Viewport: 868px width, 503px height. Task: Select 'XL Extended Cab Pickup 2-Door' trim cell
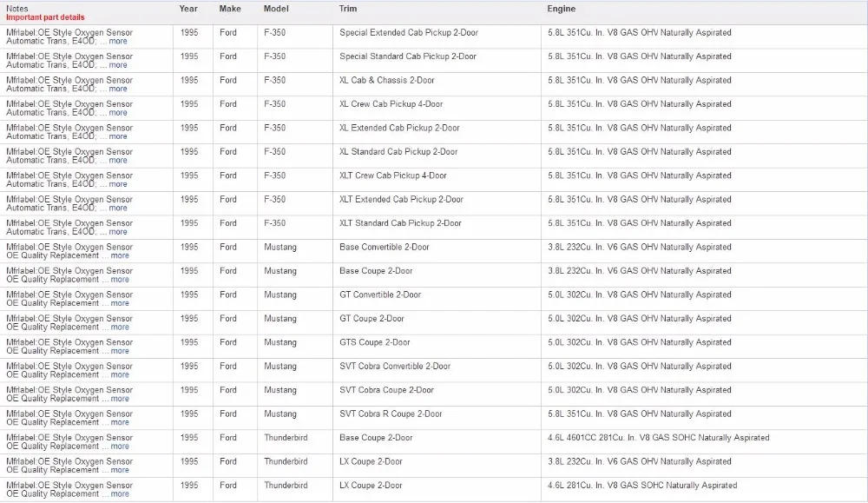[x=399, y=128]
